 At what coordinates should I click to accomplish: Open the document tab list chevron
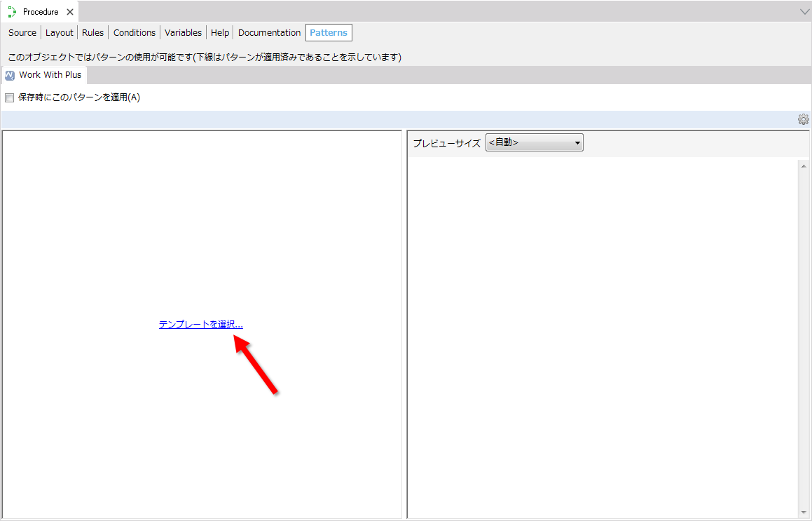[x=804, y=12]
